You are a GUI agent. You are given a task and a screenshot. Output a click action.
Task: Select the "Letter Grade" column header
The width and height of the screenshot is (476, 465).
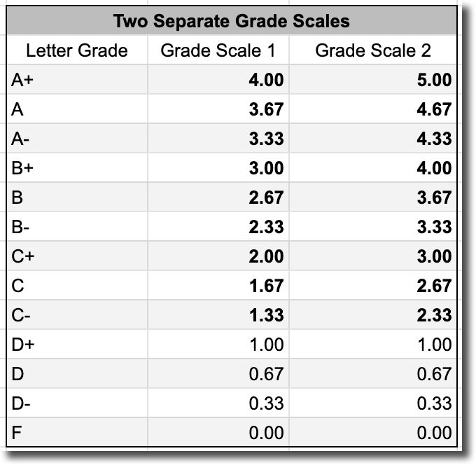click(77, 50)
